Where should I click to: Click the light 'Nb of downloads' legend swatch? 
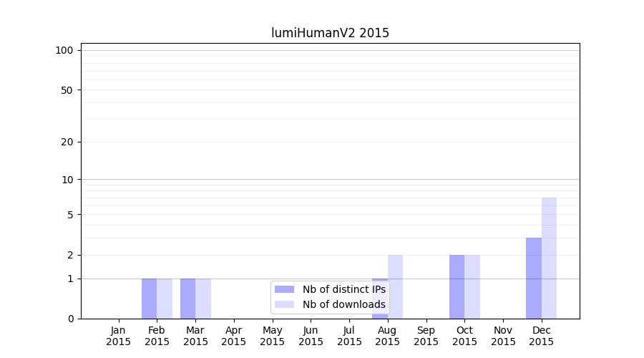click(x=284, y=304)
